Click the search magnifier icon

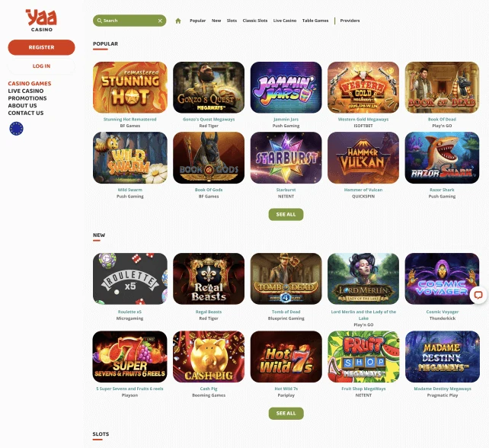point(100,21)
